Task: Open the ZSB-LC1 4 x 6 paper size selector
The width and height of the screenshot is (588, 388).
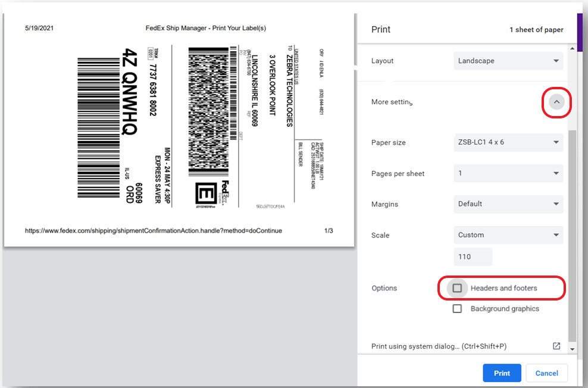Action: [x=508, y=142]
